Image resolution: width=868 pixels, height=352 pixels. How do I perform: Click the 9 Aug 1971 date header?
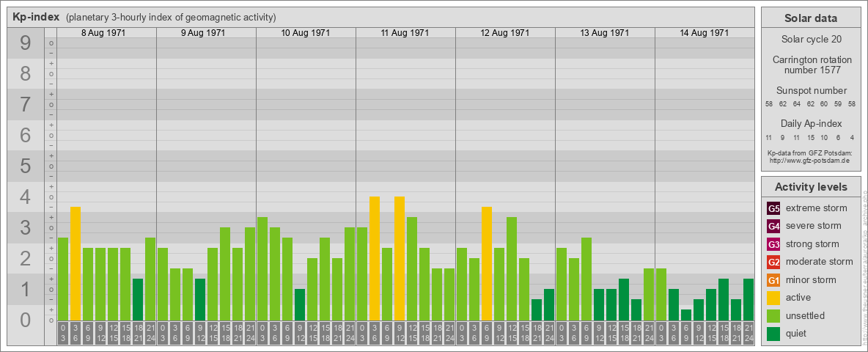coord(203,33)
